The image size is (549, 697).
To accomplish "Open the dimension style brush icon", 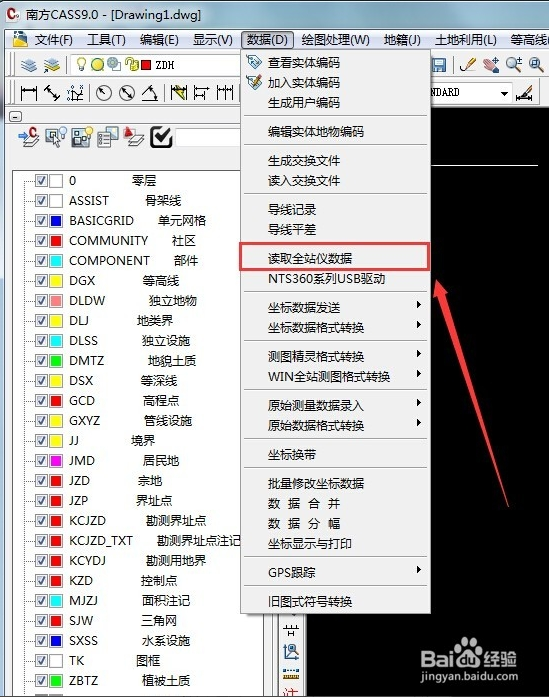I will tap(524, 94).
